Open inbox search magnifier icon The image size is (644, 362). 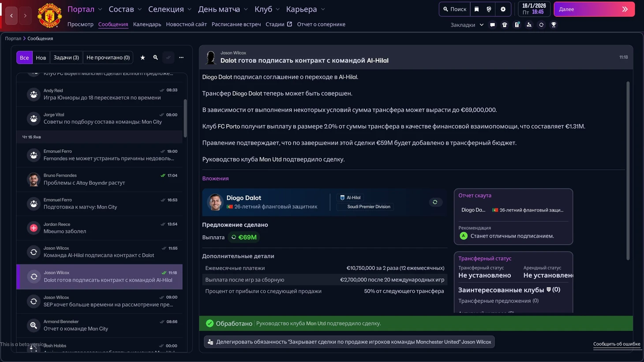(155, 58)
